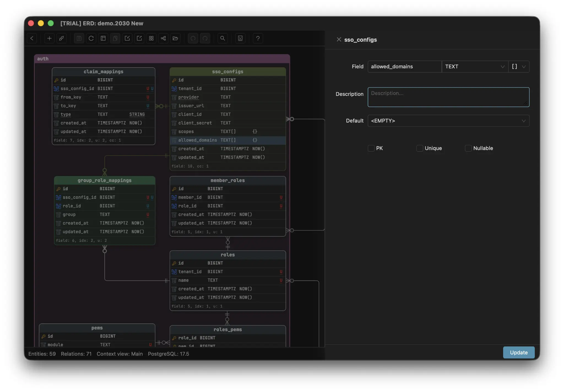The height and width of the screenshot is (392, 564).
Task: Open the Default <EMPTY> dropdown
Action: (448, 121)
